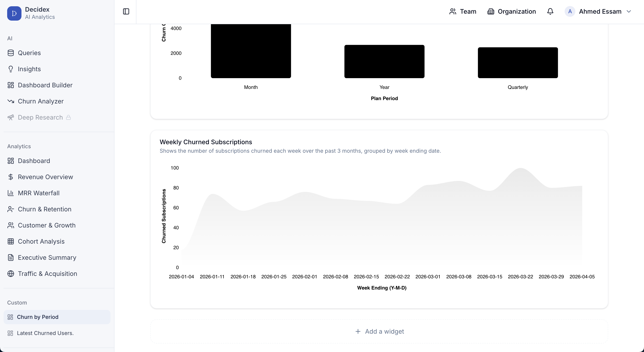Screen dimensions: 644x352
Task: Expand the Ahmed Essam account dropdown chevron
Action: coord(629,11)
